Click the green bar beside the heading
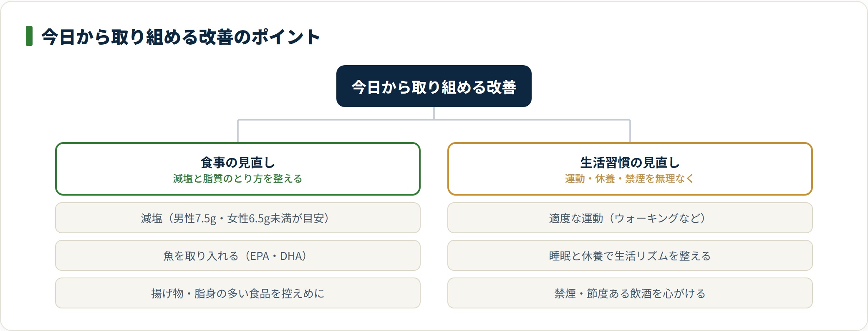Image resolution: width=868 pixels, height=331 pixels. [29, 36]
